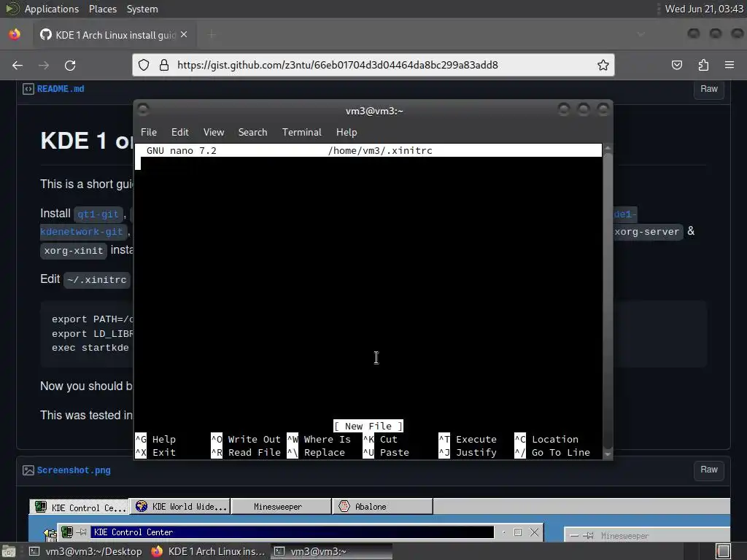Viewport: 747px width, 560px height.
Task: Switch to vm3@vm3:~/Desktop taskbar window
Action: click(x=86, y=551)
